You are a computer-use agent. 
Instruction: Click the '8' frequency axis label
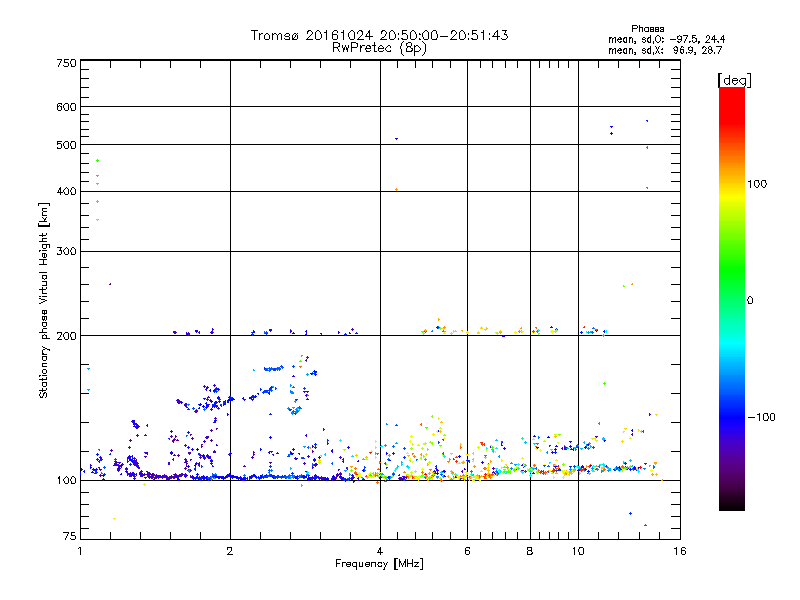pyautogui.click(x=530, y=551)
